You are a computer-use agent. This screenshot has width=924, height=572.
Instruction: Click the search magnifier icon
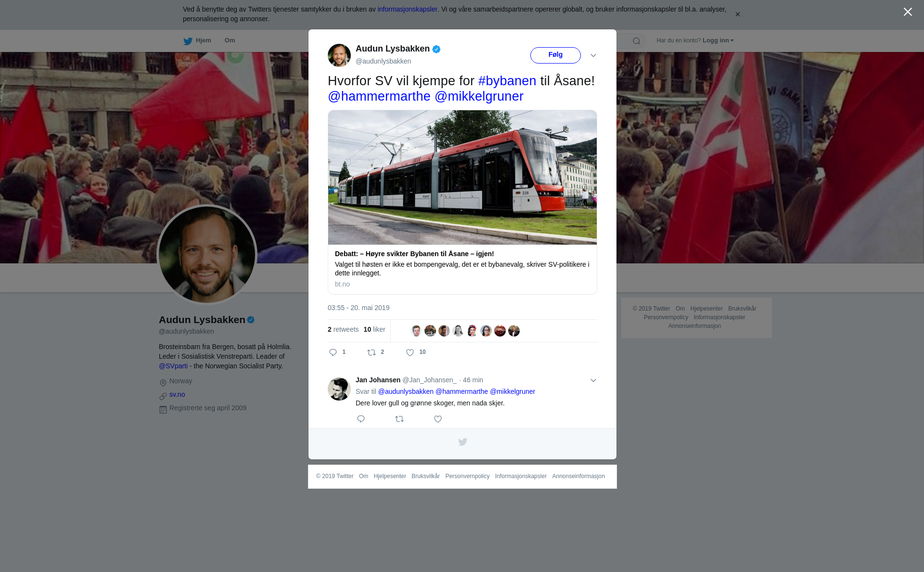point(637,41)
